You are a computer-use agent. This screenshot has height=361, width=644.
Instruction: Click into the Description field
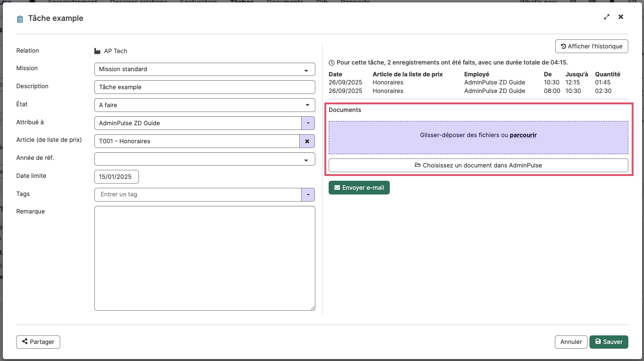[x=205, y=87]
